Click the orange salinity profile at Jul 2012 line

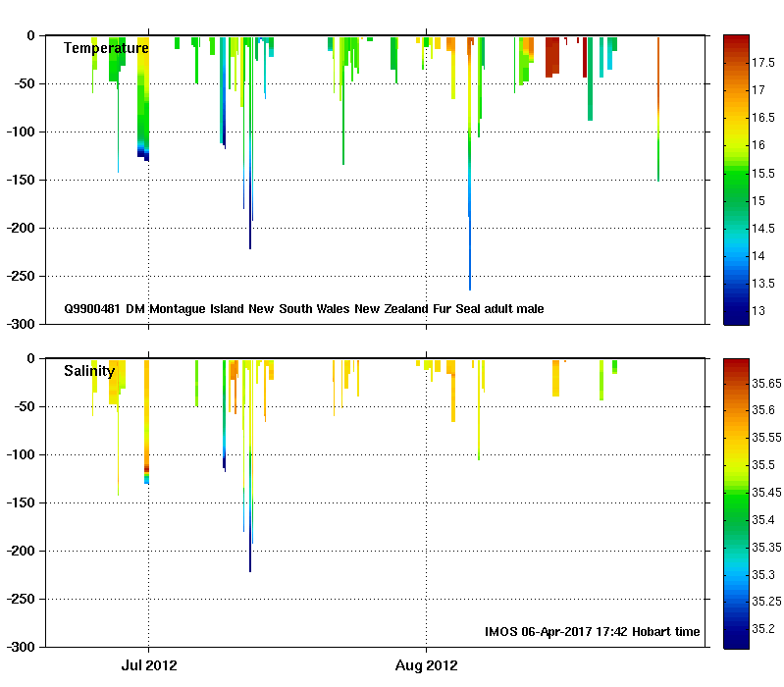coord(146,421)
